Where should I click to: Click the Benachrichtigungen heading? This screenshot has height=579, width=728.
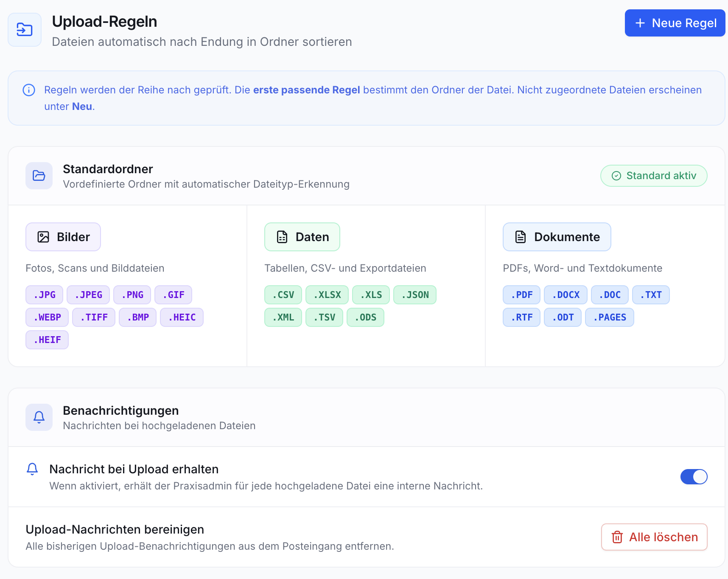(121, 410)
